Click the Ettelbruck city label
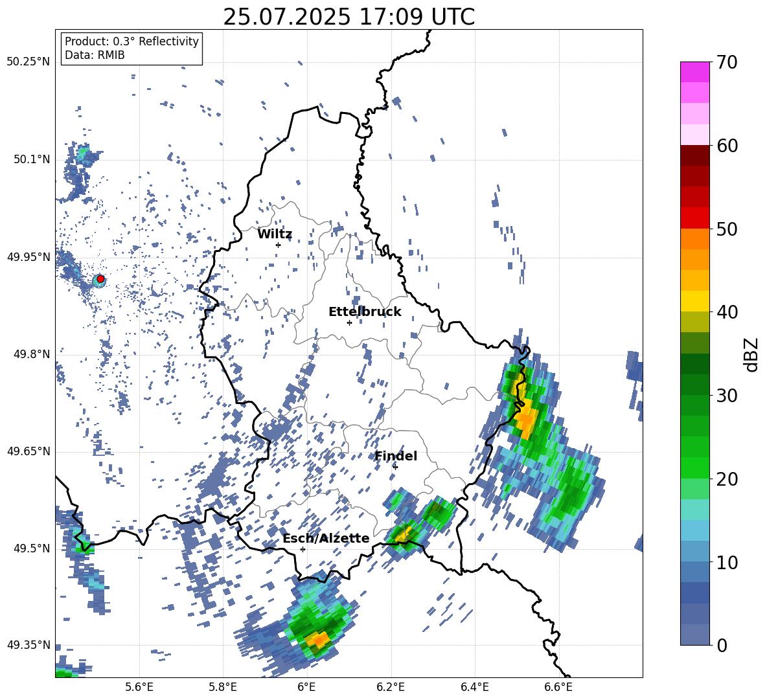This screenshot has height=700, width=767. (x=365, y=312)
